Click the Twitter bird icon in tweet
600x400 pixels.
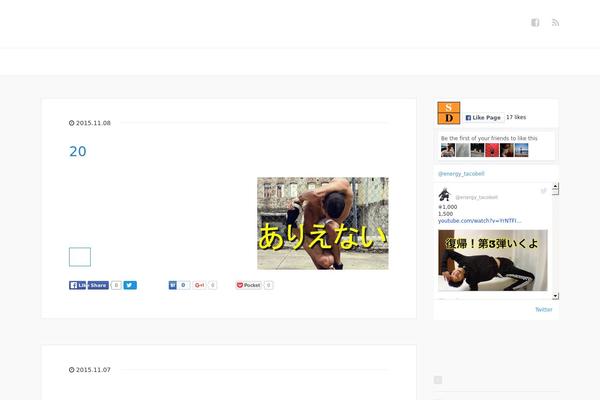(543, 191)
